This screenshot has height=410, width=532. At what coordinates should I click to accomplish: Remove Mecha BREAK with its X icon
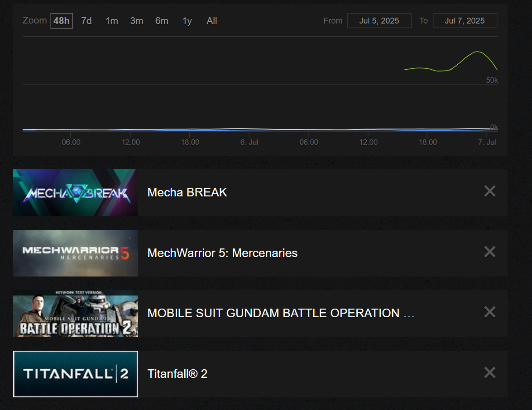click(x=489, y=191)
